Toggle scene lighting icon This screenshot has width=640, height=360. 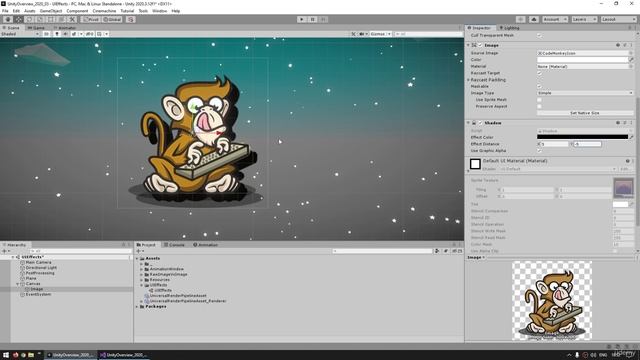pos(57,34)
